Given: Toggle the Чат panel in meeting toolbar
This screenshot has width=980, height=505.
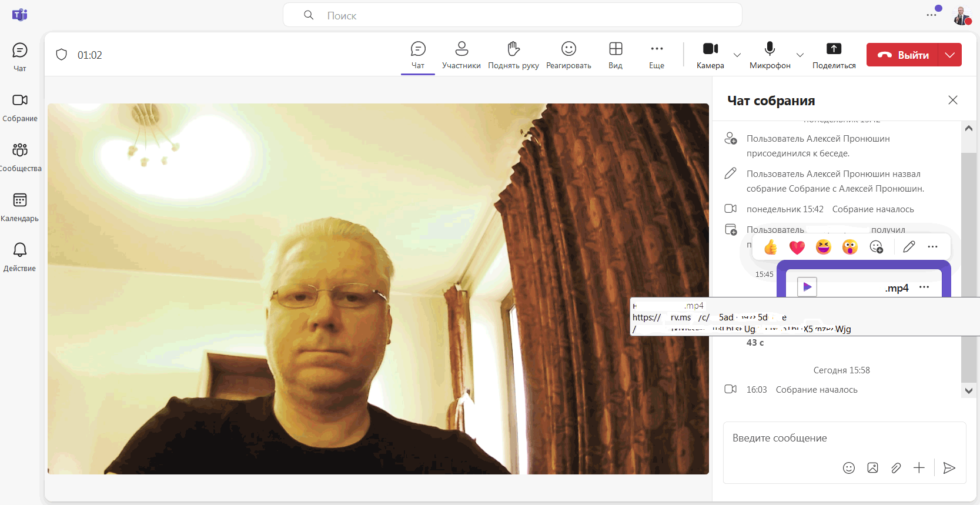Looking at the screenshot, I should point(418,55).
